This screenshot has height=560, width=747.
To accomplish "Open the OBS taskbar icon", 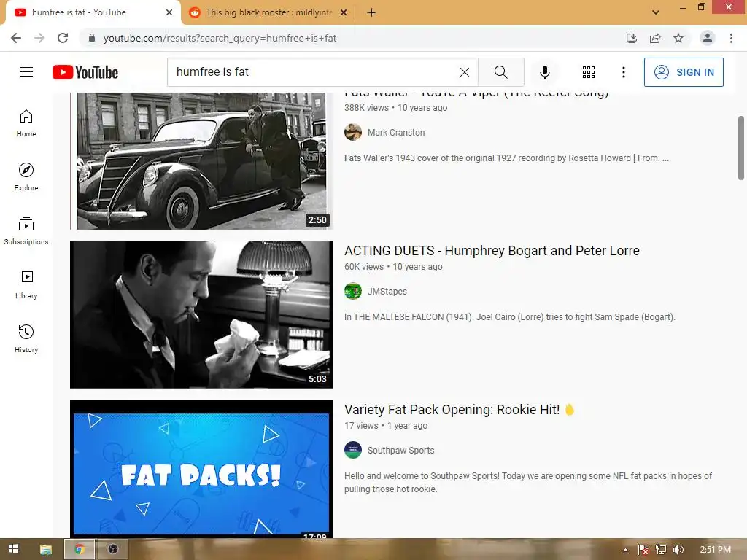I will click(x=113, y=549).
